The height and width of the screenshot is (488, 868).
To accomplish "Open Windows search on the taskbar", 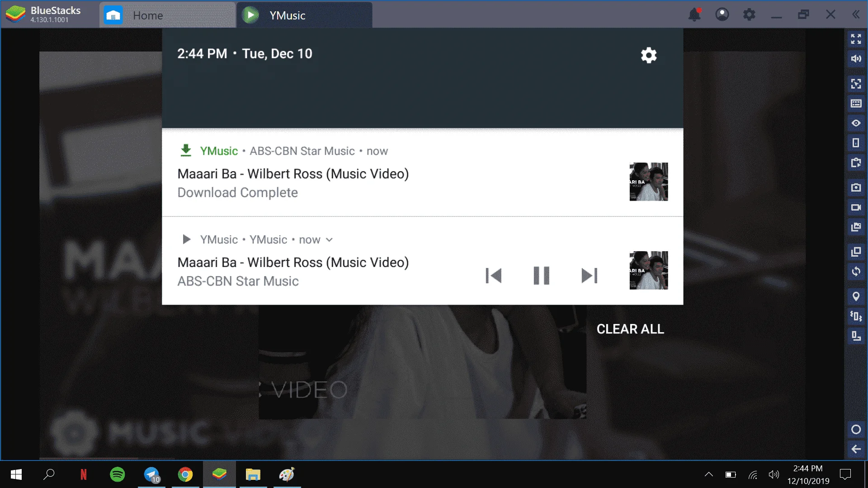I will pos(49,474).
